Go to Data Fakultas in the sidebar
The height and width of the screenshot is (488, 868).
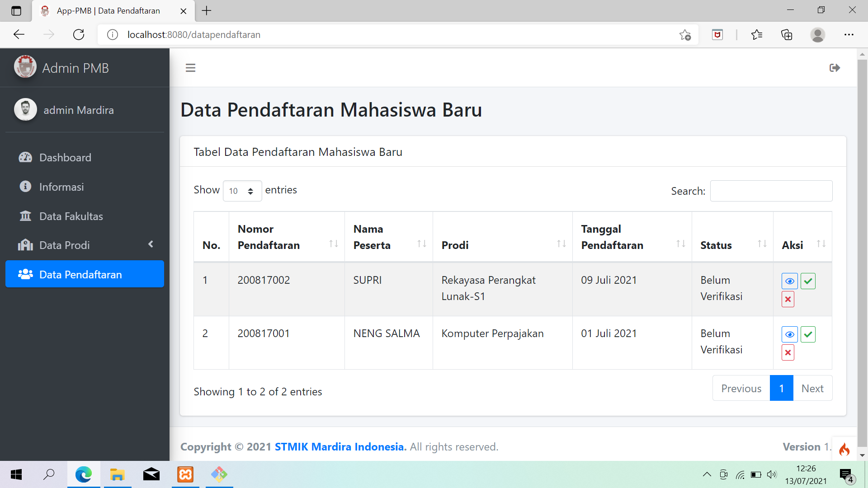pyautogui.click(x=71, y=216)
